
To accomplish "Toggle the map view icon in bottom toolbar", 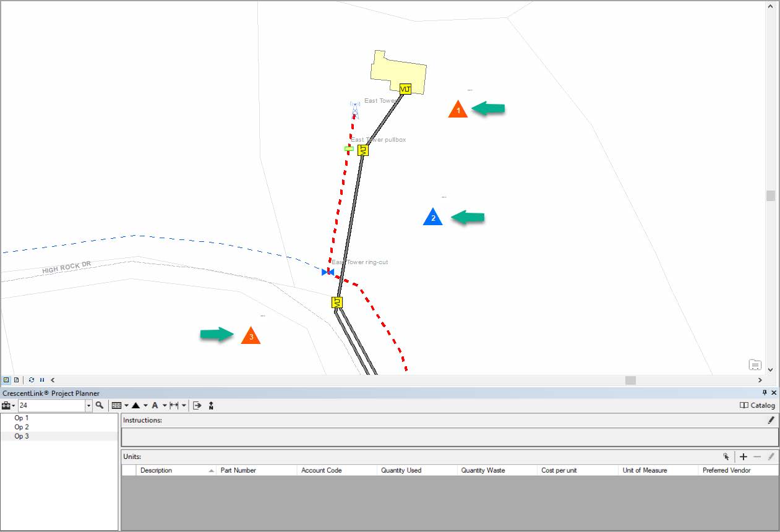I will pyautogui.click(x=6, y=380).
